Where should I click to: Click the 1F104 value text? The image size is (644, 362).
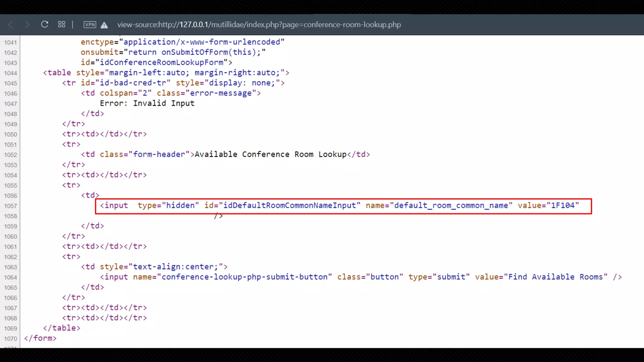point(563,206)
